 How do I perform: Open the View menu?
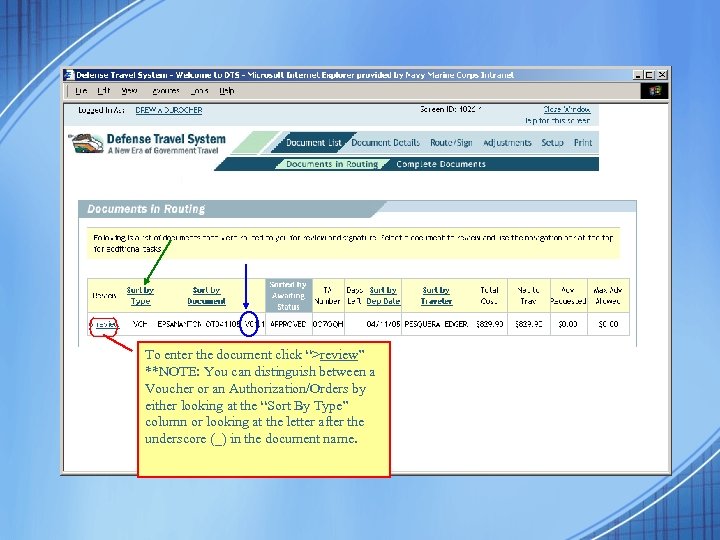click(129, 91)
